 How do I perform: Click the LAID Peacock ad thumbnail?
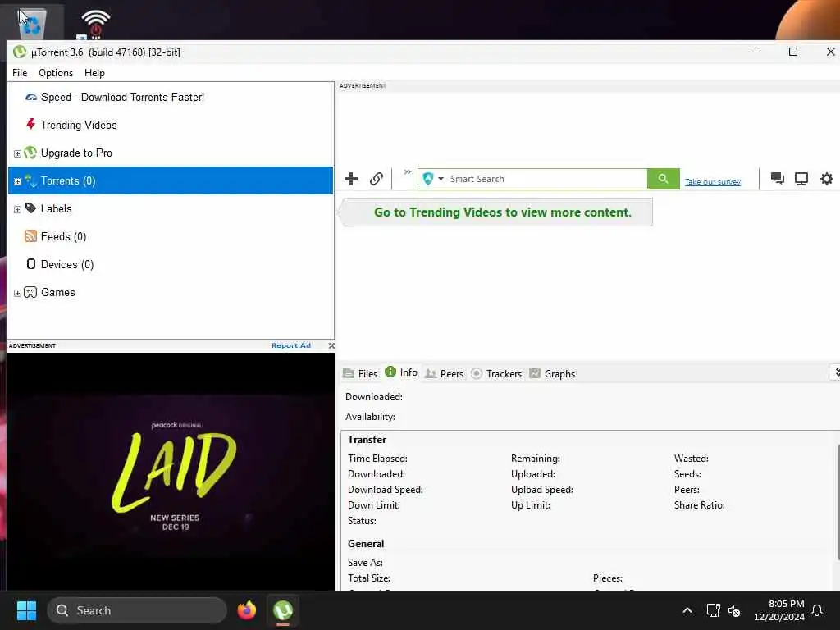tap(171, 472)
